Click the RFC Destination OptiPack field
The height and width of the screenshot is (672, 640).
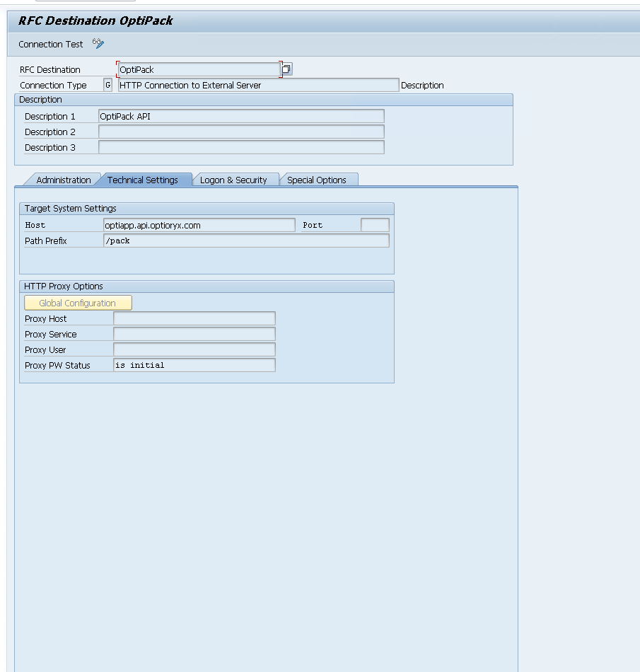click(x=198, y=69)
